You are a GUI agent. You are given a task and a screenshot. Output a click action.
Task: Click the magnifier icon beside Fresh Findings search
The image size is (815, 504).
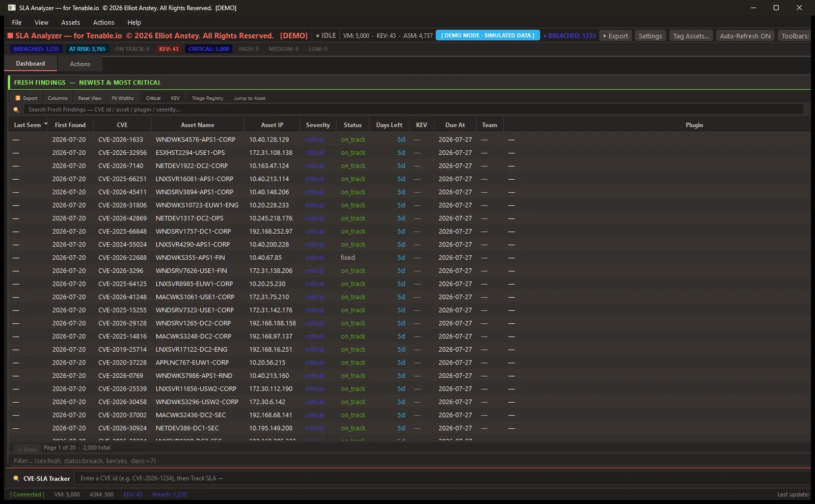16,109
